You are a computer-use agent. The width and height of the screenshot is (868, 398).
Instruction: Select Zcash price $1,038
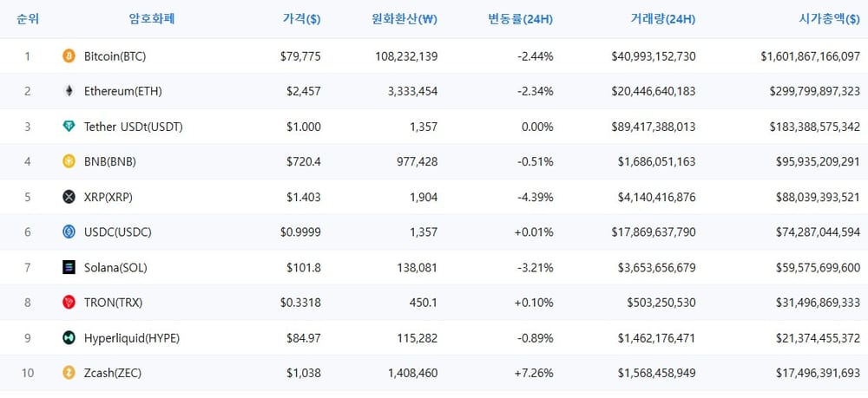[x=303, y=374]
